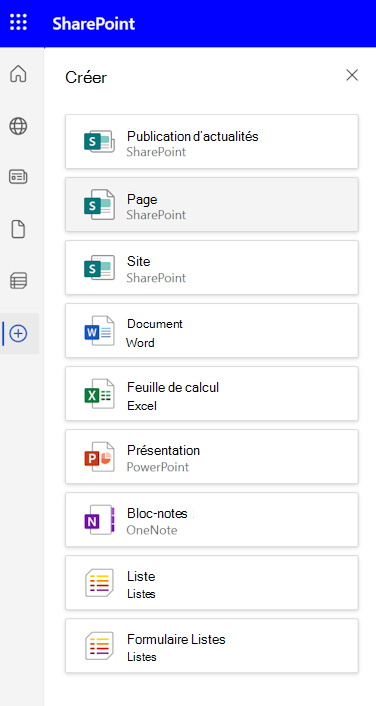Click the Excel spreadsheet icon

[x=99, y=394]
